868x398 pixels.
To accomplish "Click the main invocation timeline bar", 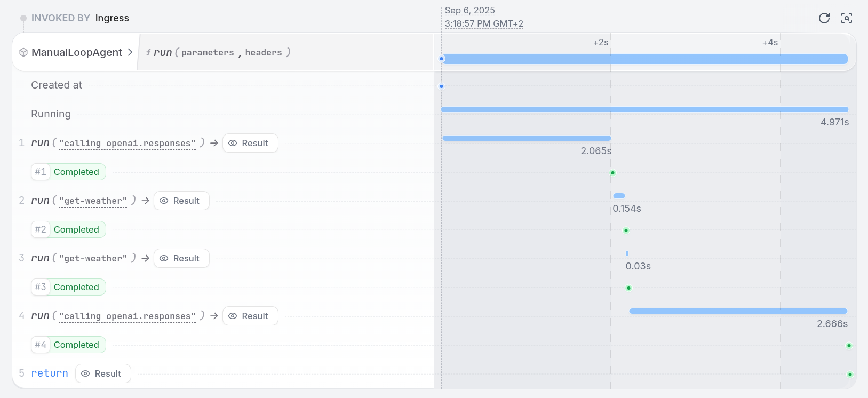I will (x=645, y=59).
